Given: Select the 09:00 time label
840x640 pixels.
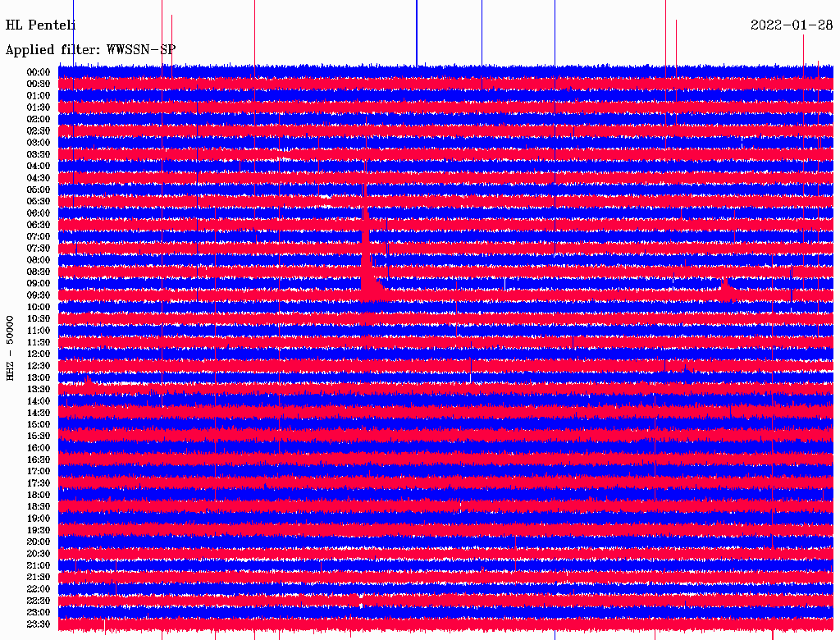Looking at the screenshot, I should point(39,284).
